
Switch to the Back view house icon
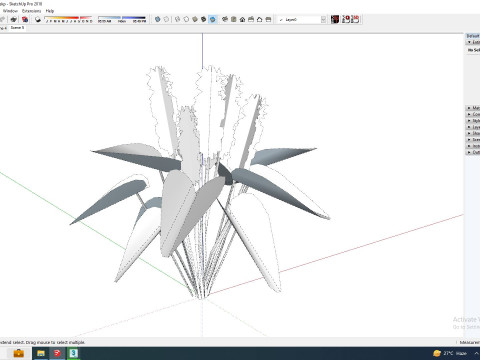(x=260, y=19)
